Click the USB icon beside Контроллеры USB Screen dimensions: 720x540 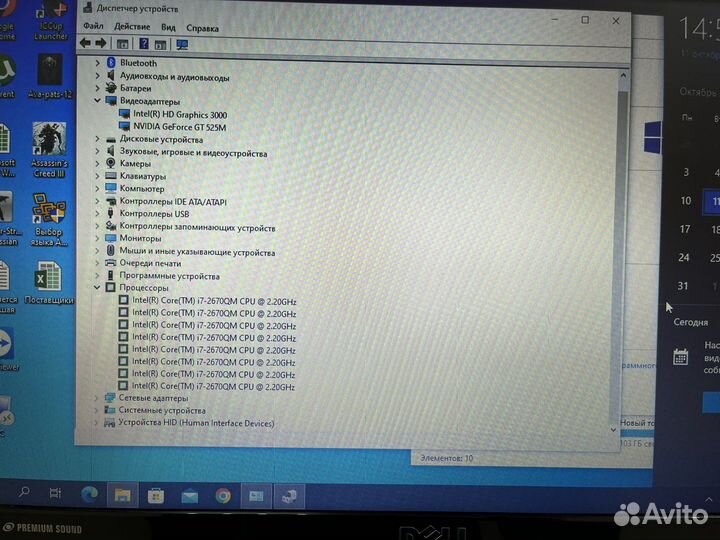110,213
